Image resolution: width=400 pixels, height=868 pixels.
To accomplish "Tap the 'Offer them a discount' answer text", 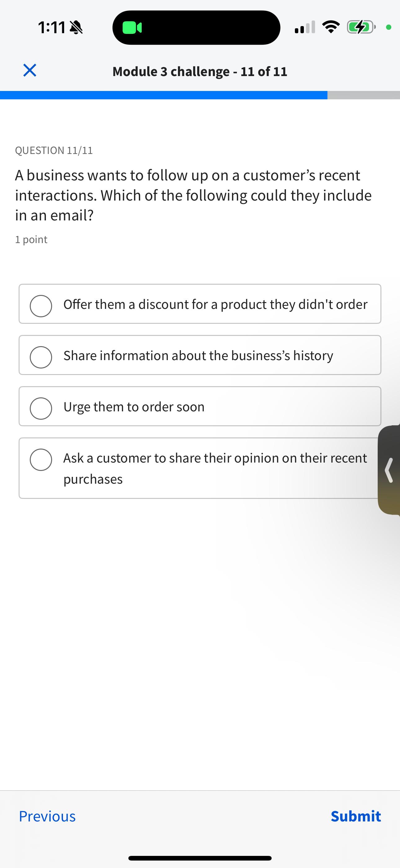I will (x=216, y=304).
